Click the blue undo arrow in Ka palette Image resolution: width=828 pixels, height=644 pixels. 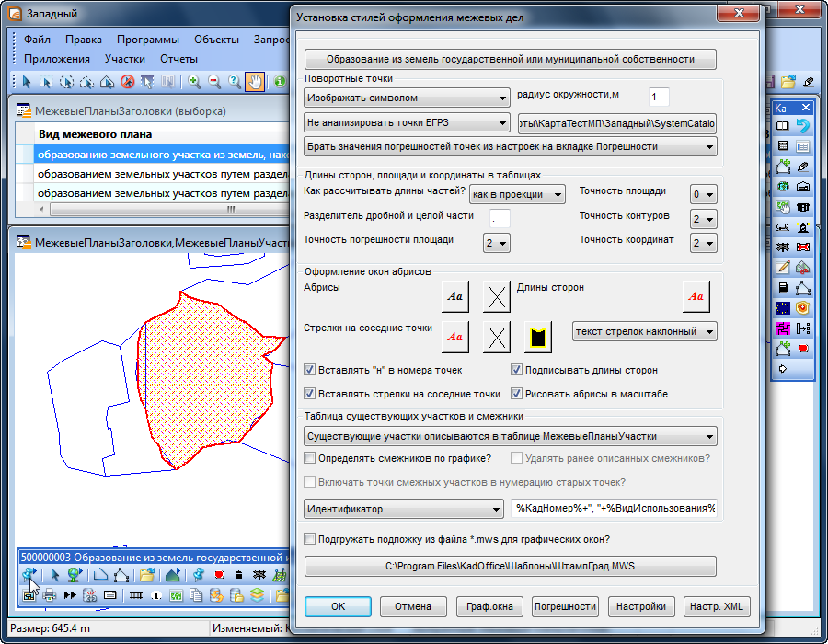(x=803, y=126)
